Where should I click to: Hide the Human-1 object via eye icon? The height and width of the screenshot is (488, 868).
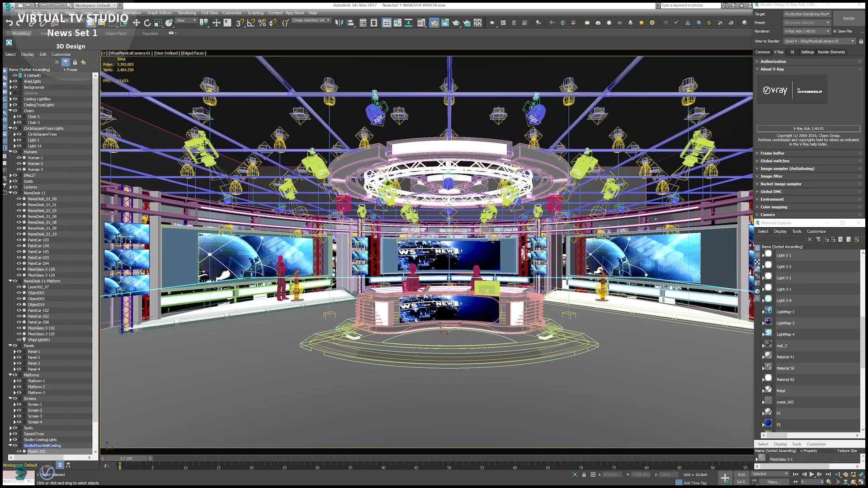click(19, 158)
